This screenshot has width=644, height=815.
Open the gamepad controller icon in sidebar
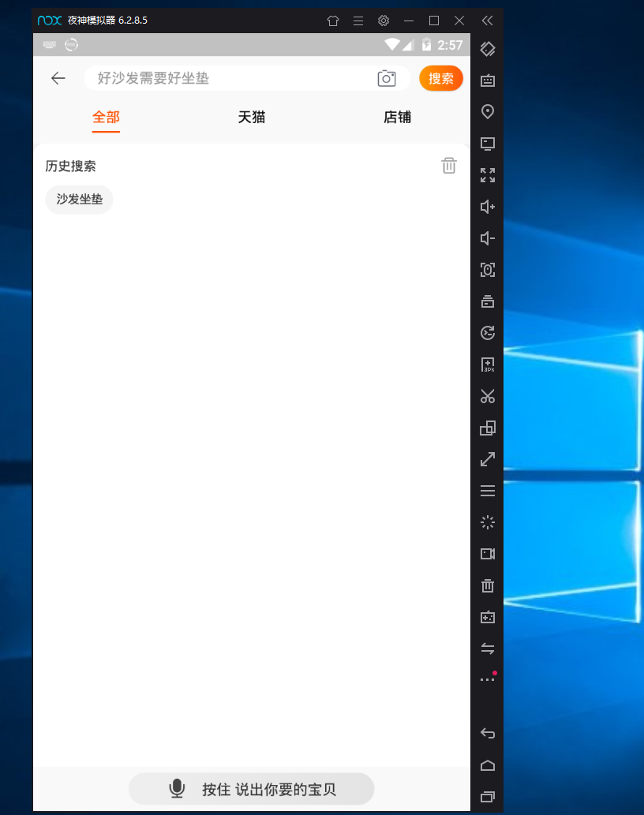coord(488,618)
